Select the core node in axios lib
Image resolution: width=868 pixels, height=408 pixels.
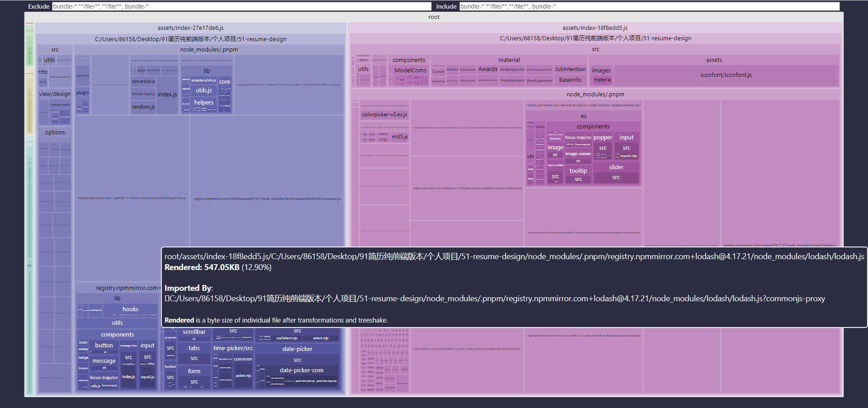[225, 82]
